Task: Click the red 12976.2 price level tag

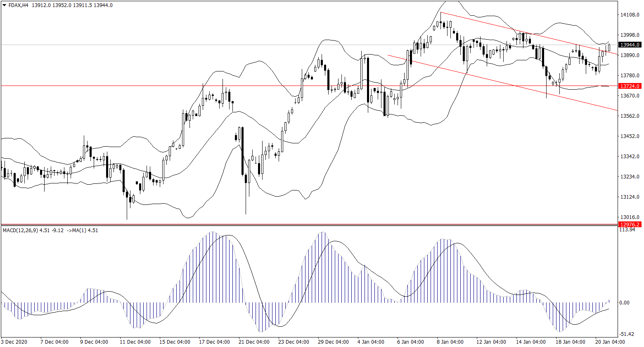Action: pyautogui.click(x=630, y=224)
